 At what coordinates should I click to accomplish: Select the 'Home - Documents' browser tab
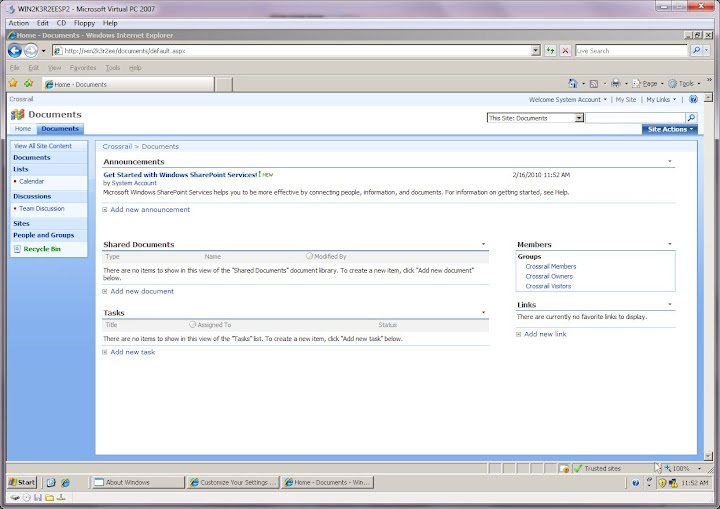pos(128,85)
